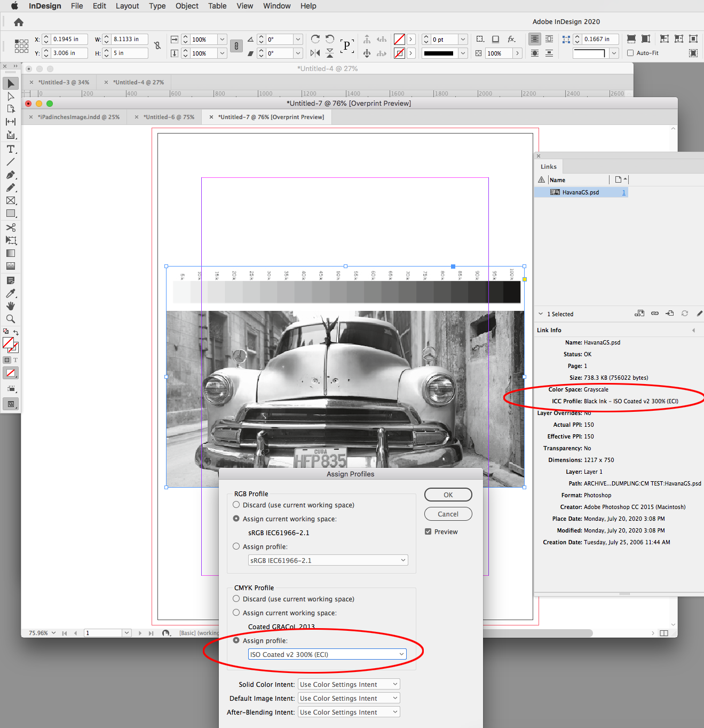Image resolution: width=704 pixels, height=728 pixels.
Task: Activate the Zoom tool
Action: (x=11, y=319)
